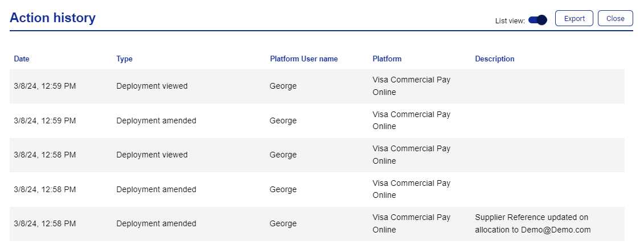
Task: Click the date in the last row
Action: point(45,224)
